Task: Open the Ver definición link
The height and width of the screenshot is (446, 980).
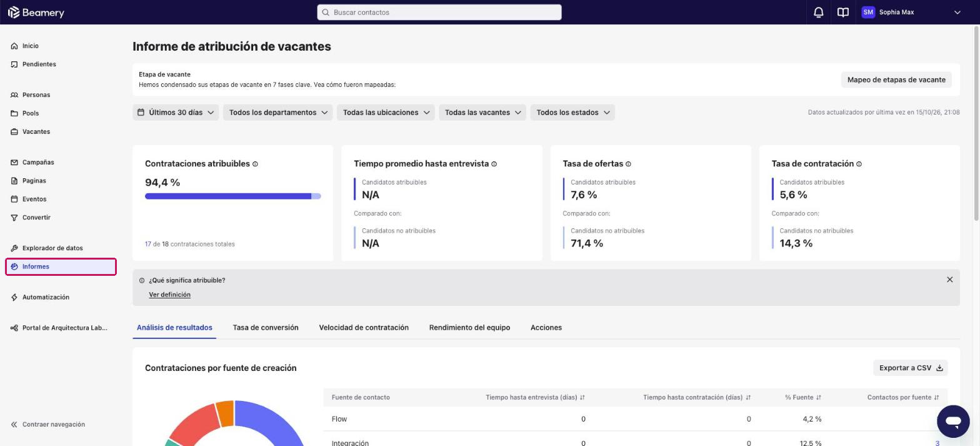Action: [x=169, y=295]
